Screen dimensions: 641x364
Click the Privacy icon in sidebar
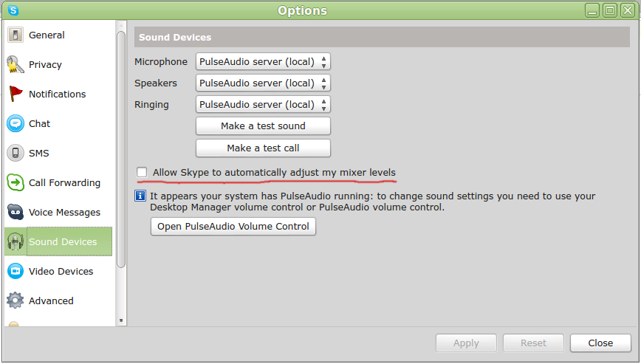point(16,65)
